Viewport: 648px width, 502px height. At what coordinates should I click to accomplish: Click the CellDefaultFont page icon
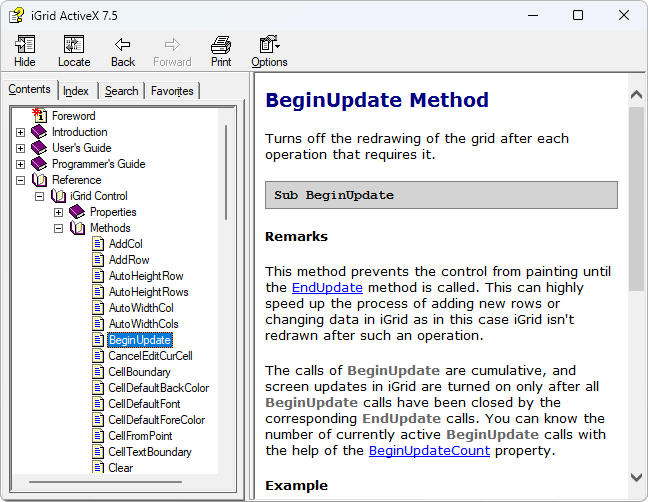98,404
